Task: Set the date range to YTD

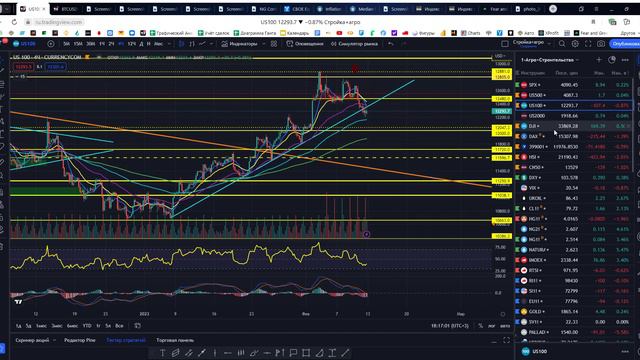Action: click(87, 326)
